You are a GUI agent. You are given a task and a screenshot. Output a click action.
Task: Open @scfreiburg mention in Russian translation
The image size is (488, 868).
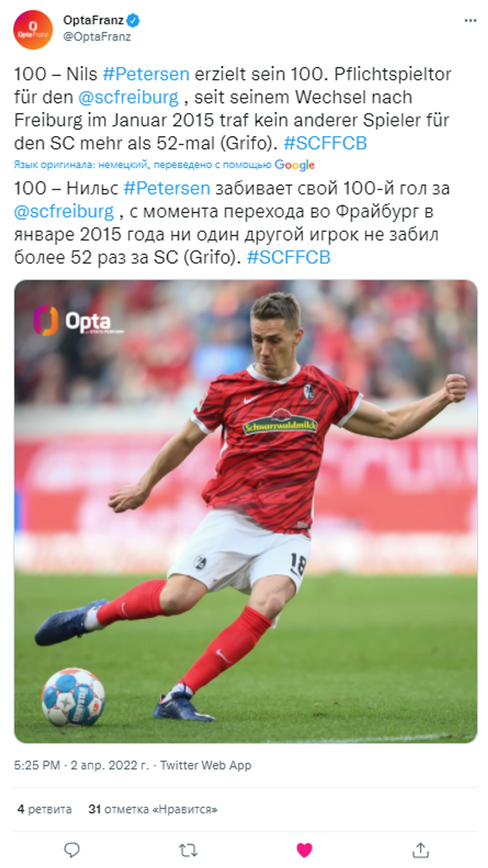(x=64, y=211)
